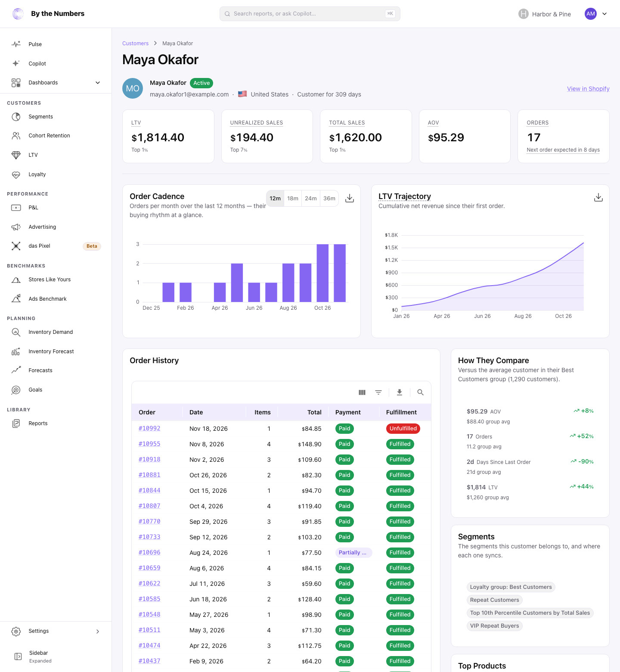This screenshot has height=672, width=620.
Task: Open the Order History filter icon
Action: [x=378, y=392]
